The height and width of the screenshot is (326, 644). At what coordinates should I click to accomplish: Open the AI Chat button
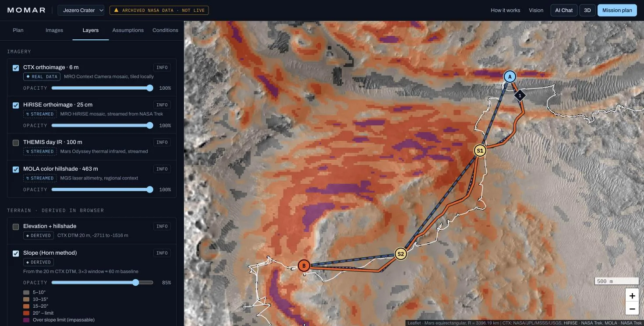(564, 10)
